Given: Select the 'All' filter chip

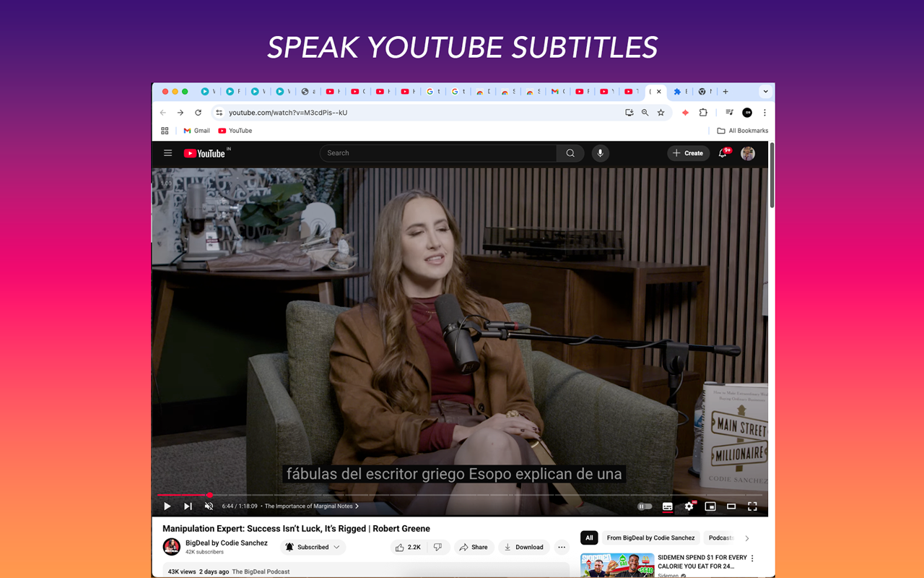Looking at the screenshot, I should (x=589, y=538).
